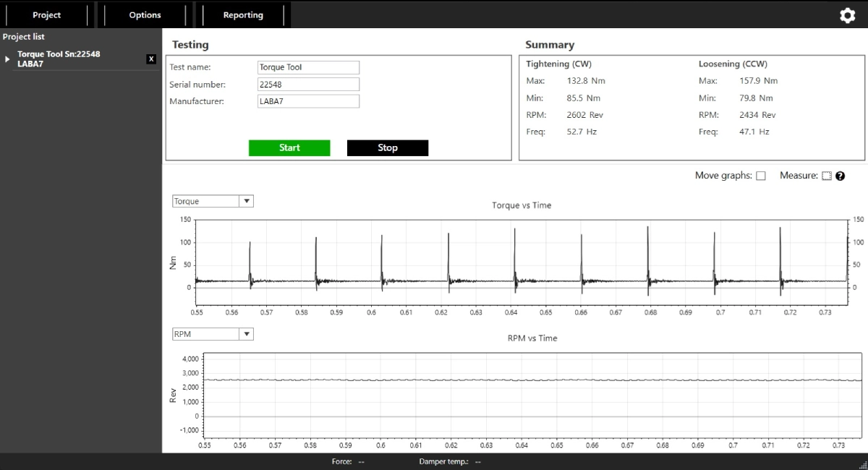868x470 pixels.
Task: Click the Measure help question-mark icon
Action: point(840,176)
